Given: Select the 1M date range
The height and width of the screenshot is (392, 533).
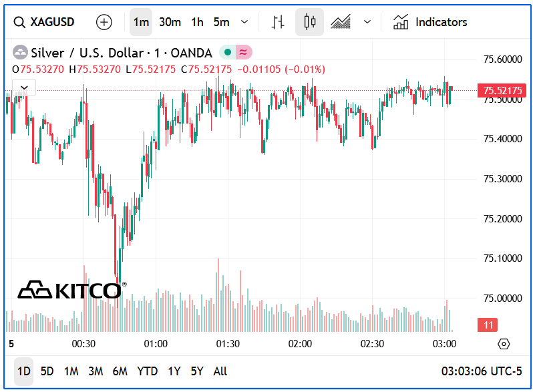Looking at the screenshot, I should click(x=71, y=371).
